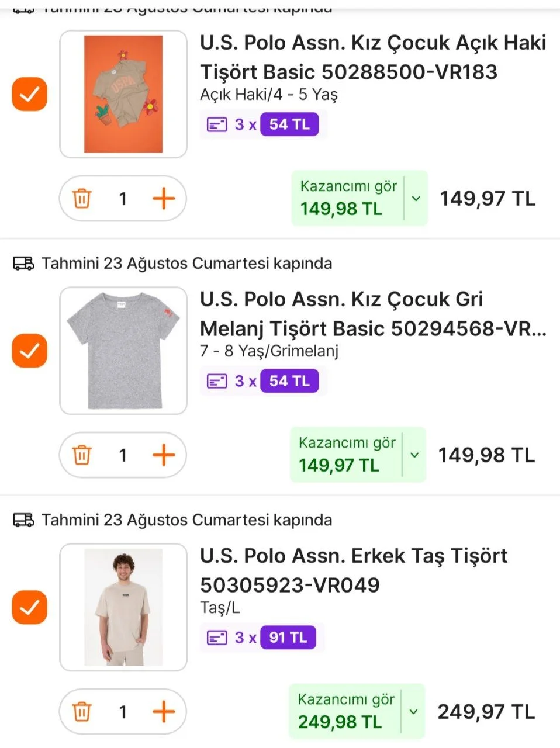This screenshot has height=748, width=560.
Task: Add one more Gri Melanj t-shirt with plus
Action: point(164,455)
